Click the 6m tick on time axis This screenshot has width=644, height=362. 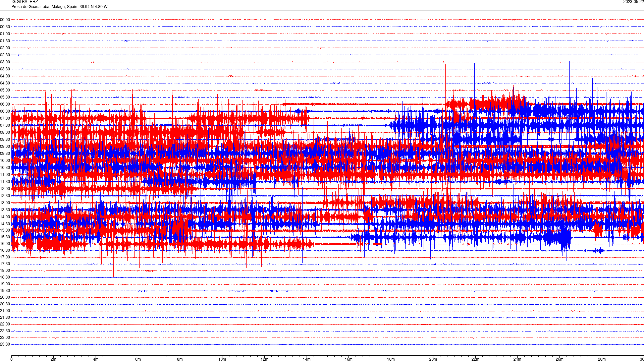[138, 359]
